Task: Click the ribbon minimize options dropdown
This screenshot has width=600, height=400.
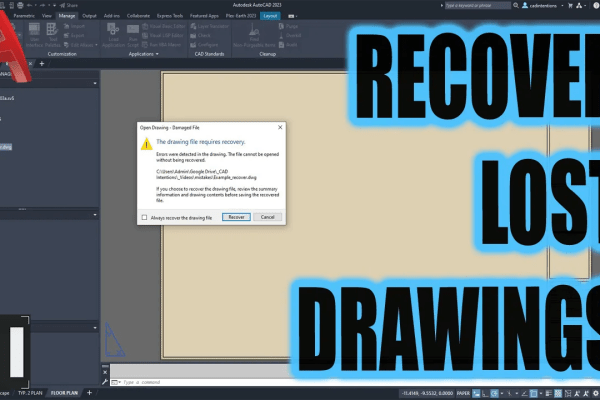Action: pyautogui.click(x=292, y=16)
